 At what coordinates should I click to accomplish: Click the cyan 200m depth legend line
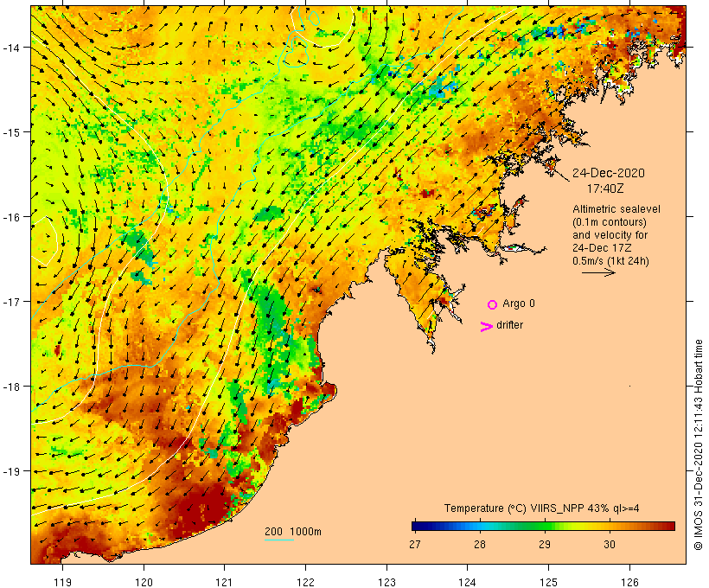(x=279, y=540)
